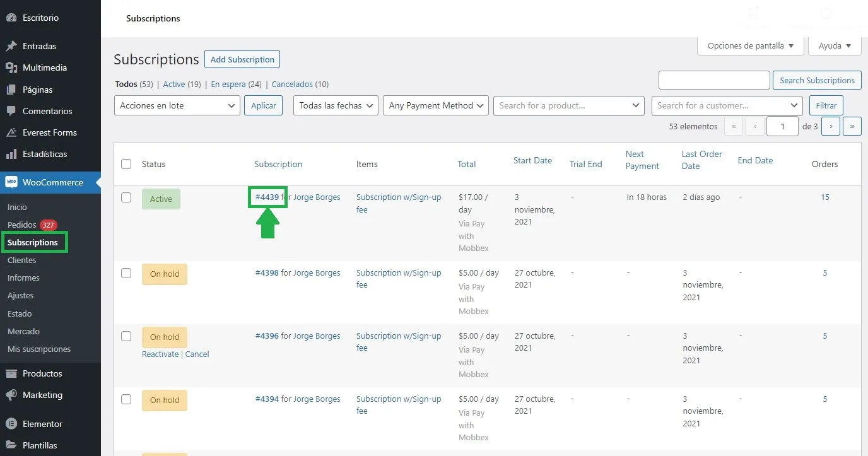Sort table by Start Date column

coord(532,160)
